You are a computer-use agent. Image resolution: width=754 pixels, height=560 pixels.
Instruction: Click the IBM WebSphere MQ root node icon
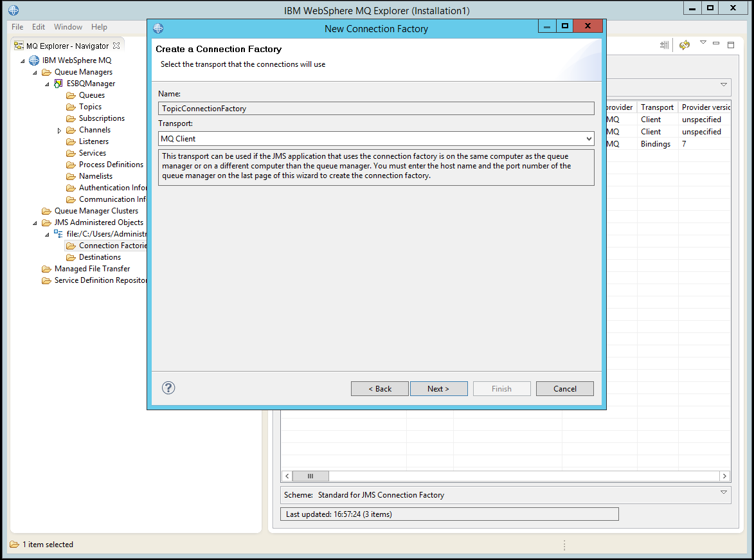[33, 60]
